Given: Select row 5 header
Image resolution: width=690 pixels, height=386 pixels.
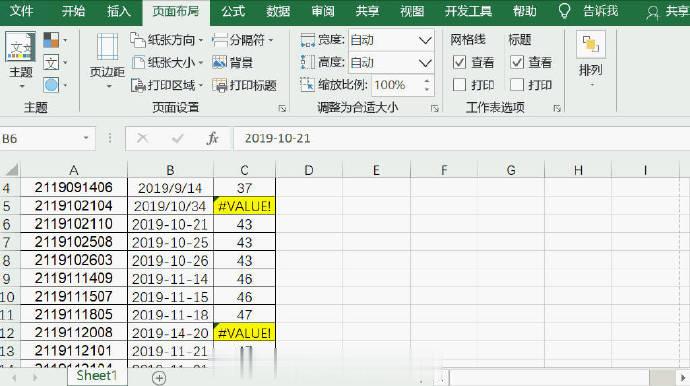Looking at the screenshot, I should click(10, 206).
